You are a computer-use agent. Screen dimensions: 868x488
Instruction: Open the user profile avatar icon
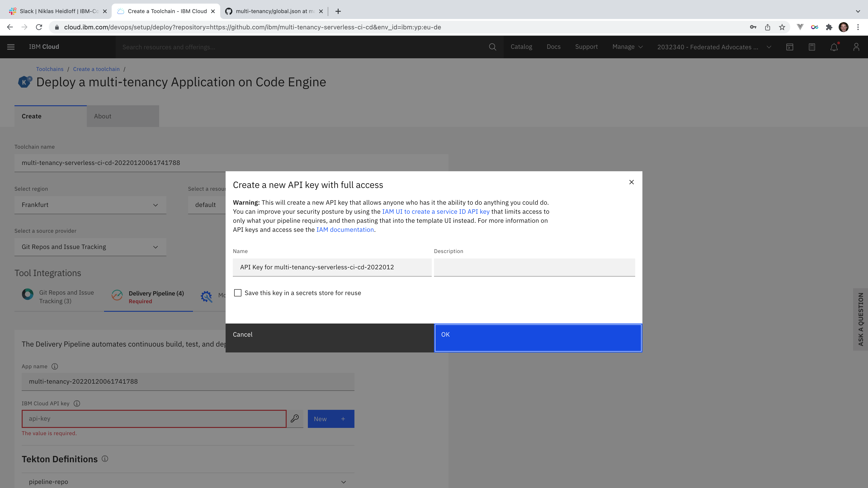[856, 47]
